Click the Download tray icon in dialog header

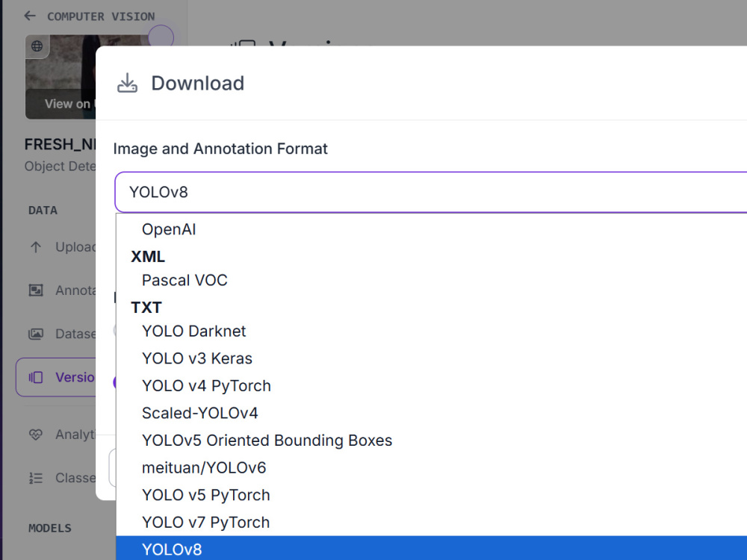127,83
